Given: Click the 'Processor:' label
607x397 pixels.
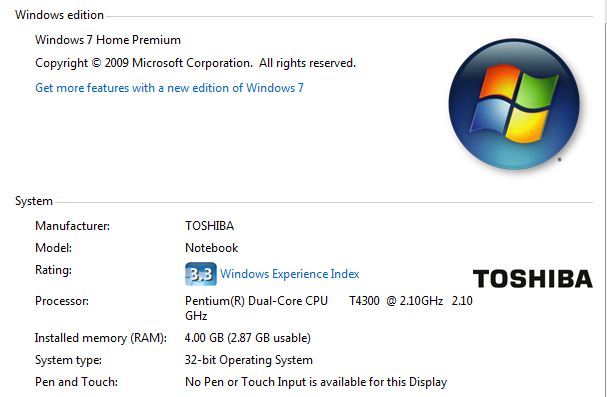Looking at the screenshot, I should click(x=62, y=301).
